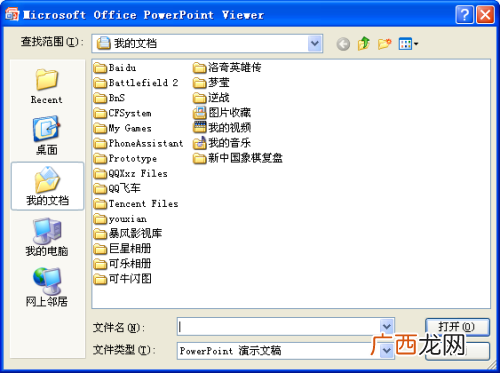This screenshot has height=373, width=500.
Task: Select the 图片收藏 folder
Action: 222,113
